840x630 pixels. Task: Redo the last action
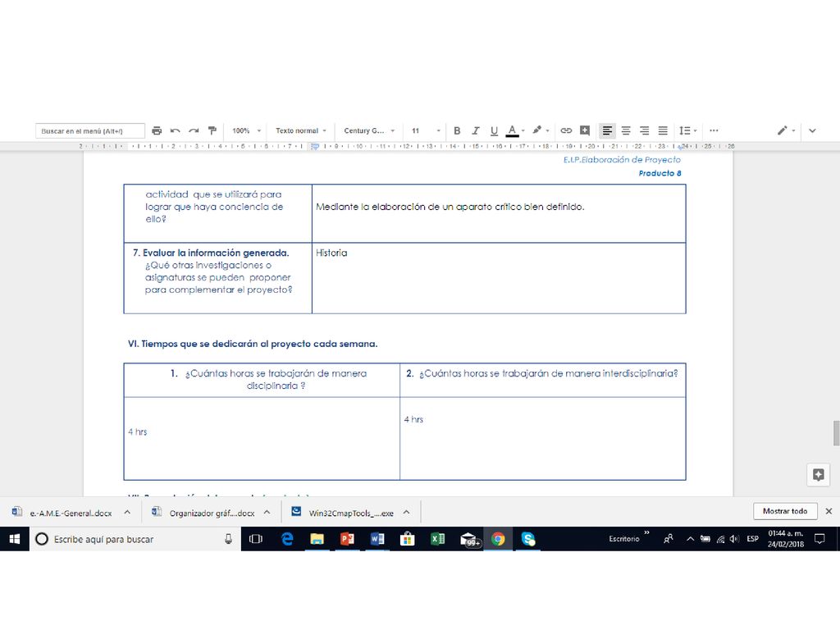[194, 130]
